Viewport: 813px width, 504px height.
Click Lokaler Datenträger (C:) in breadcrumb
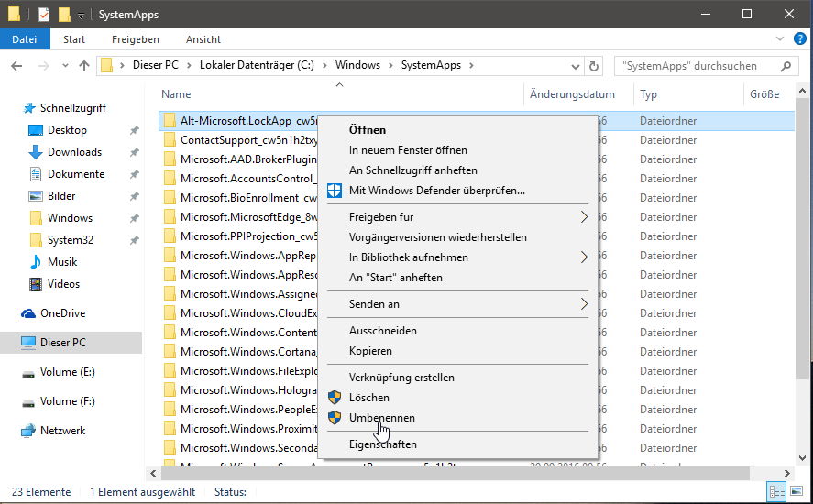[257, 65]
